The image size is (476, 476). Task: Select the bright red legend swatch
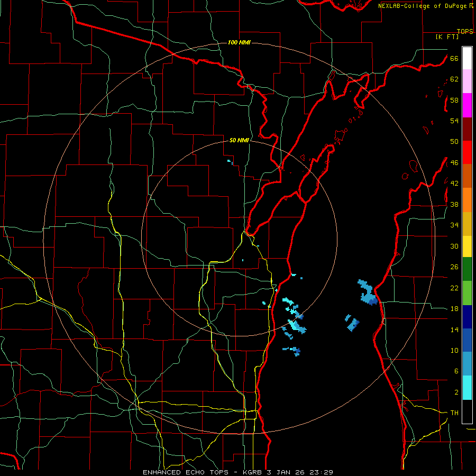coord(467,152)
